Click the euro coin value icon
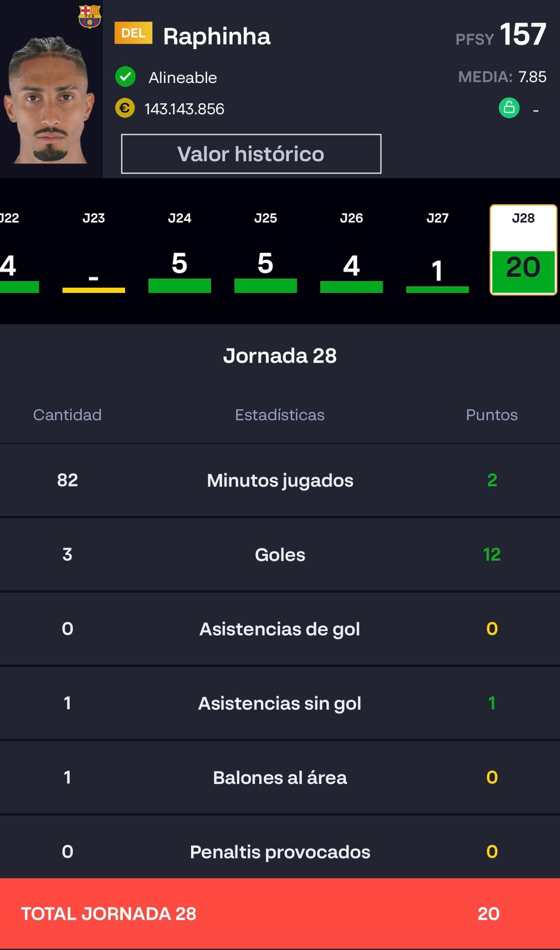This screenshot has height=950, width=560. (125, 109)
